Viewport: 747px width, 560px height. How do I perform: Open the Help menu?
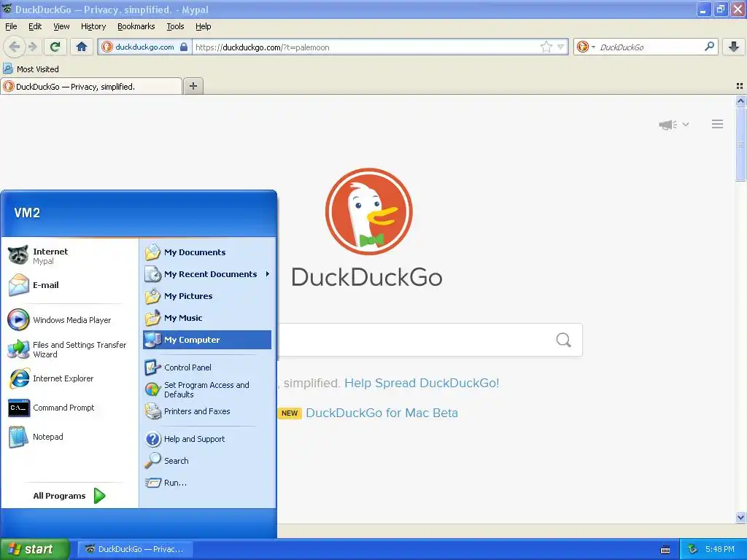click(203, 26)
